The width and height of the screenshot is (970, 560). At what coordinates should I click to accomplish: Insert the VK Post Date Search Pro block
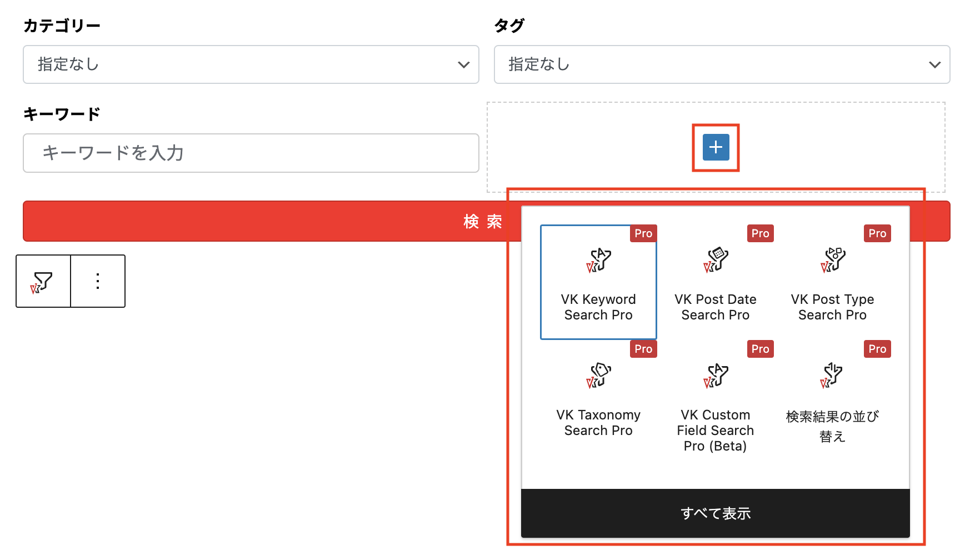pos(716,282)
